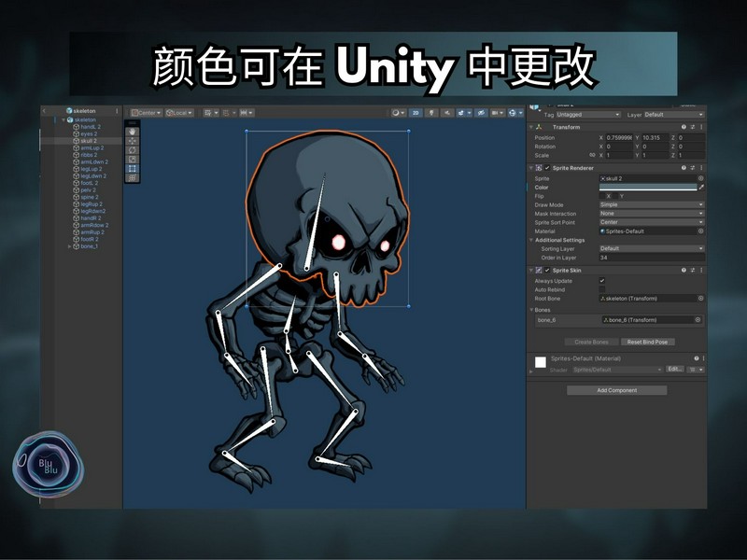
Task: Open the Sprite Renderer Color swatch
Action: (x=648, y=188)
